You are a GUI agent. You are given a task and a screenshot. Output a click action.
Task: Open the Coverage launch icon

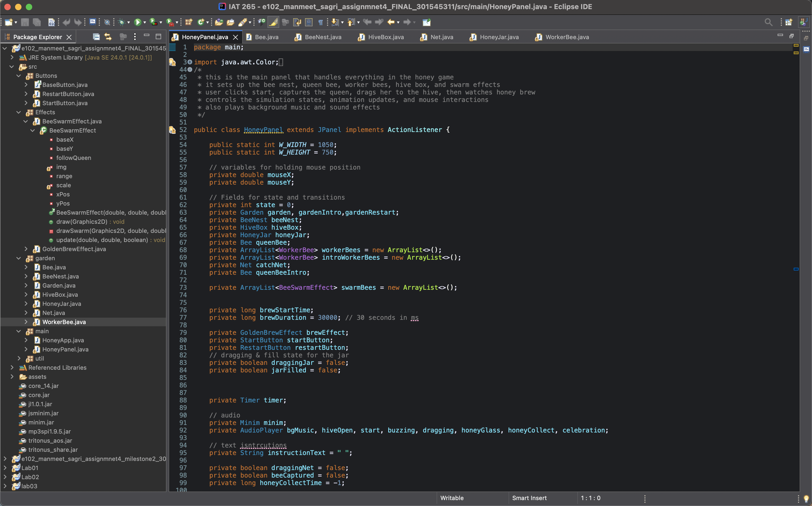pyautogui.click(x=154, y=22)
